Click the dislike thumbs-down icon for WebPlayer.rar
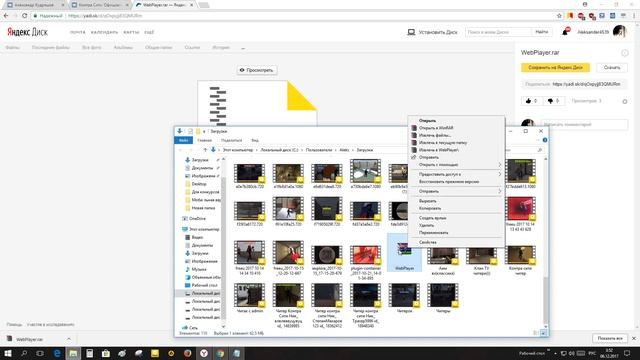This screenshot has height=360, width=640. 550,101
